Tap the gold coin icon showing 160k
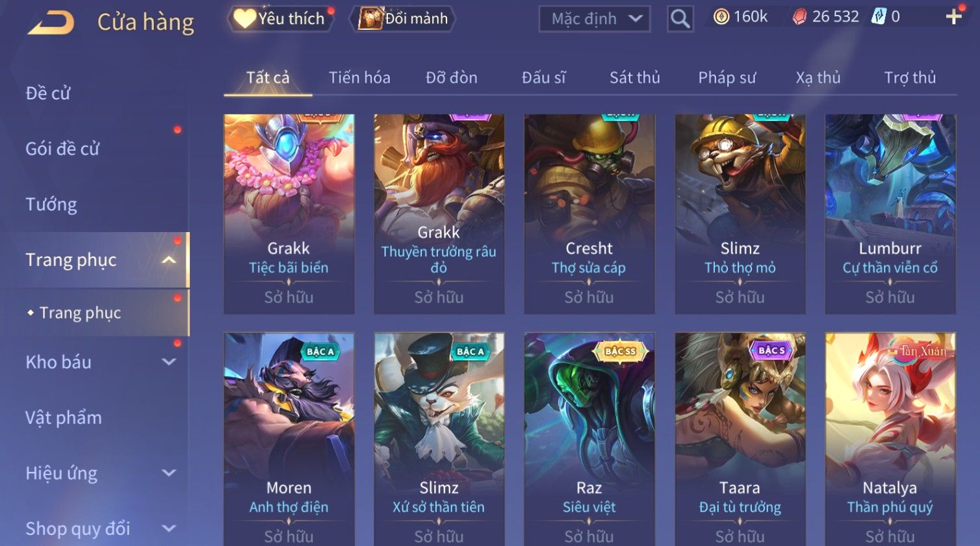 pyautogui.click(x=721, y=17)
